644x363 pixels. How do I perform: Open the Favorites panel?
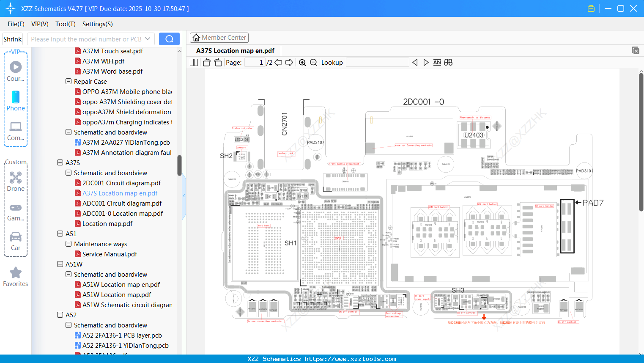pyautogui.click(x=16, y=276)
